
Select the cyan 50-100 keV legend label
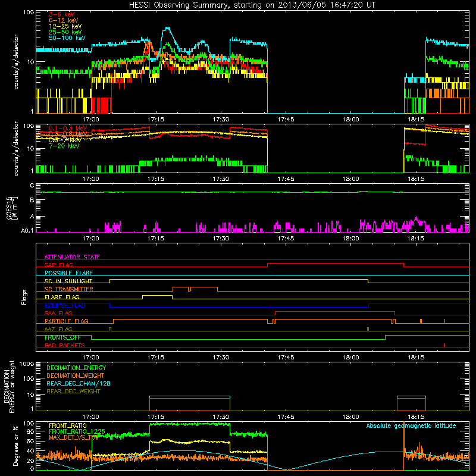pyautogui.click(x=67, y=38)
